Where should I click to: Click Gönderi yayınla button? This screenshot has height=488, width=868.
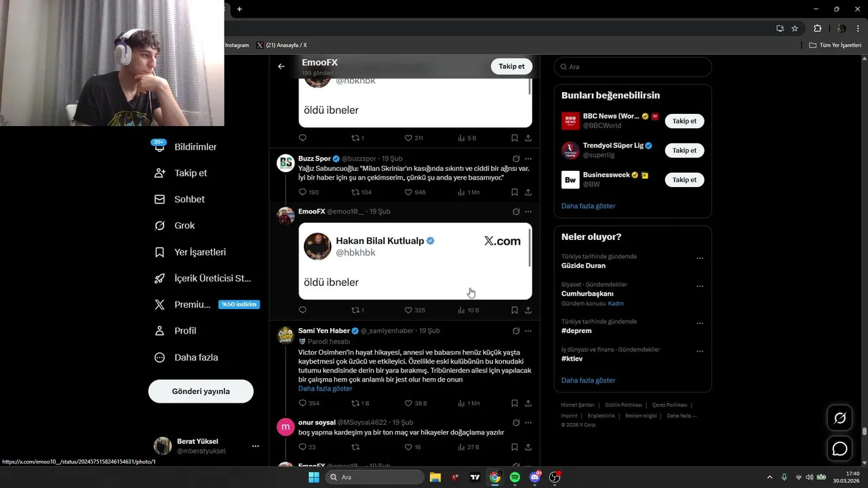[x=201, y=391]
